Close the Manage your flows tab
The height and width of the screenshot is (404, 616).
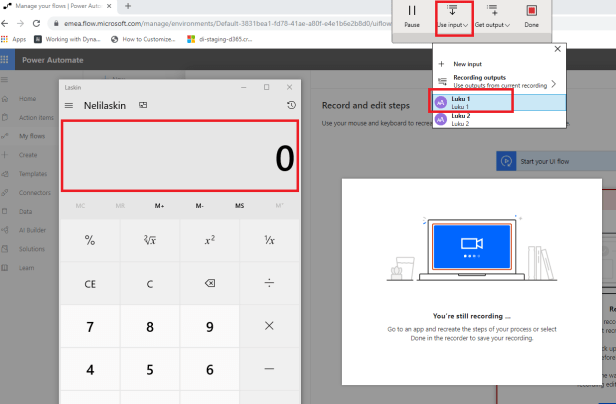109,6
